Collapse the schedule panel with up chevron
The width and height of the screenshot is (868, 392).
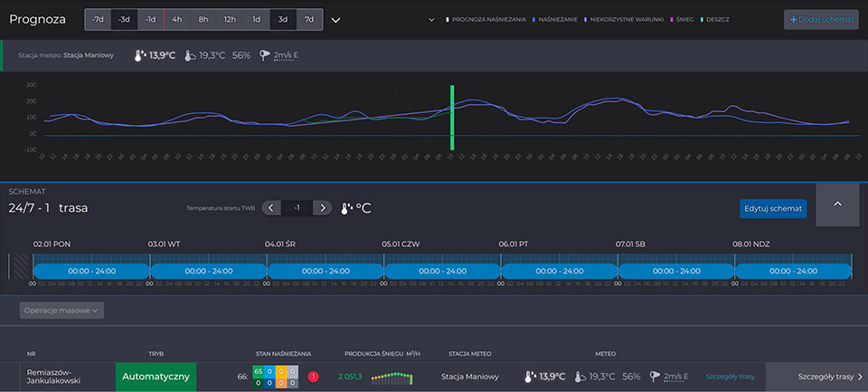[x=837, y=205]
